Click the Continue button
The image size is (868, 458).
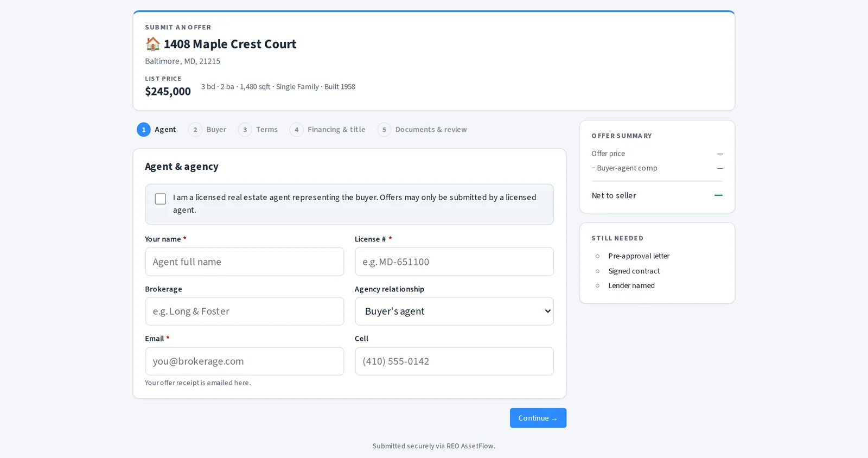538,418
